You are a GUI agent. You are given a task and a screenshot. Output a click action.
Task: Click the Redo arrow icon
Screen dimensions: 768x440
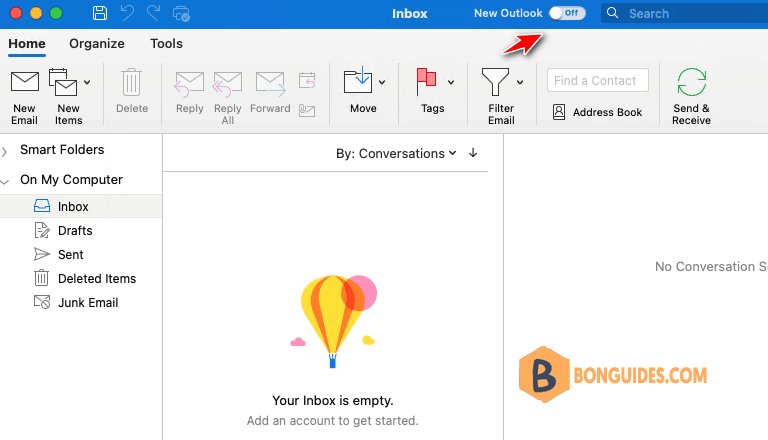tap(153, 13)
